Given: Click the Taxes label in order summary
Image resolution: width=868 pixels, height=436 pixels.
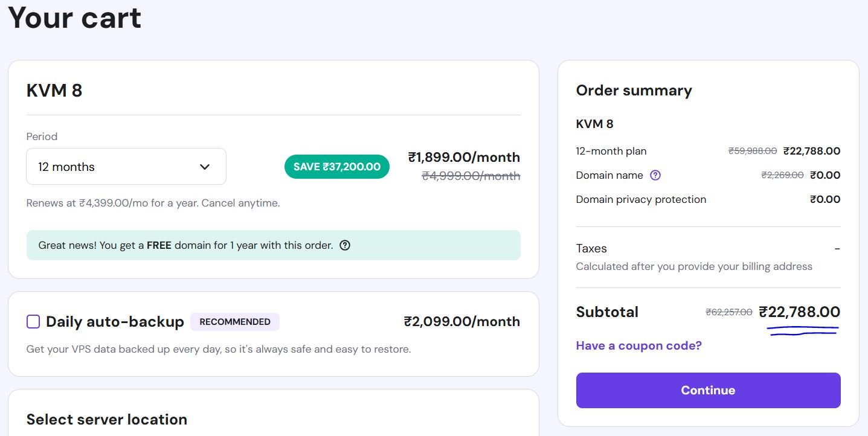Looking at the screenshot, I should pyautogui.click(x=591, y=248).
